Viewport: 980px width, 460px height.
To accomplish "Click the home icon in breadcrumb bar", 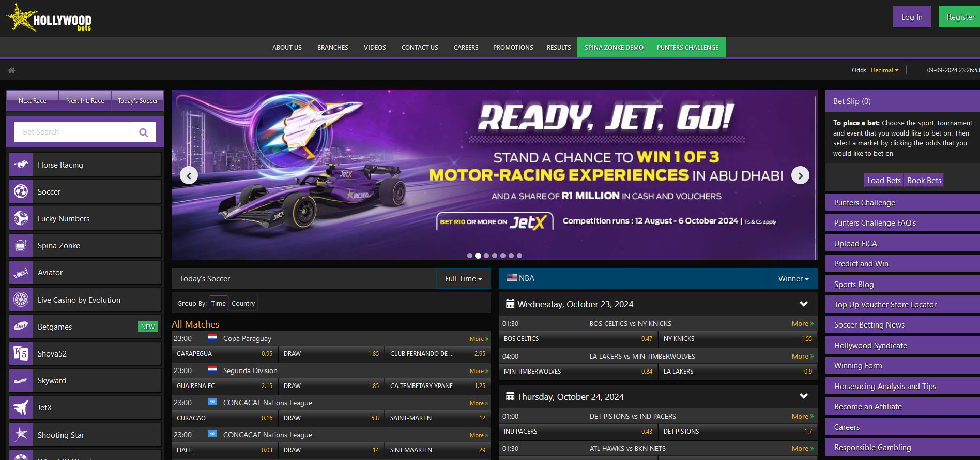I will click(x=11, y=70).
